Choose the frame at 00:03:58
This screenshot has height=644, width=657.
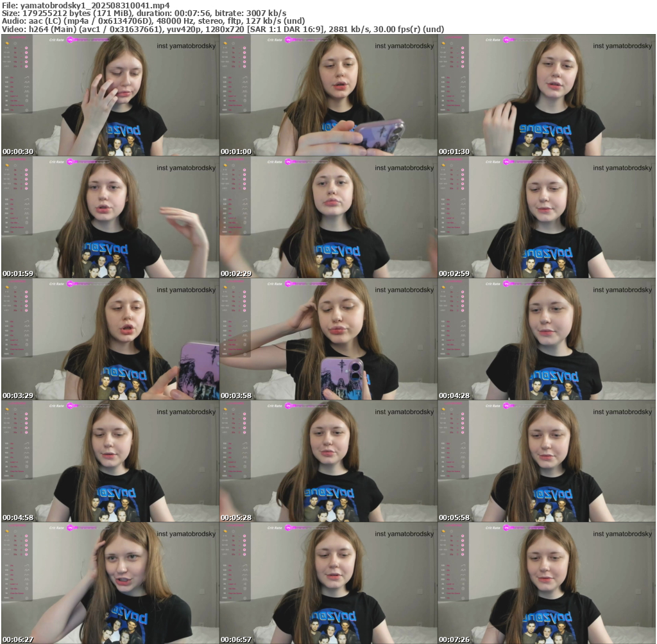tap(328, 339)
